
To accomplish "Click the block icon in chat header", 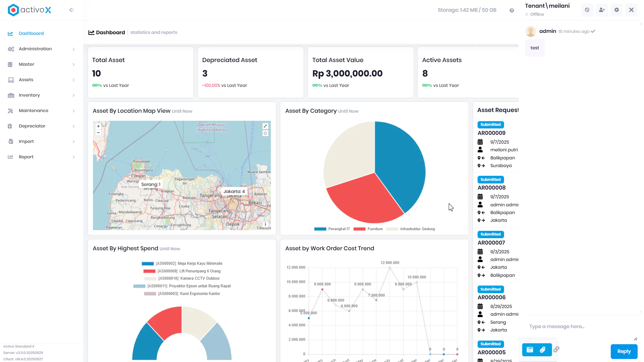I will tap(587, 10).
